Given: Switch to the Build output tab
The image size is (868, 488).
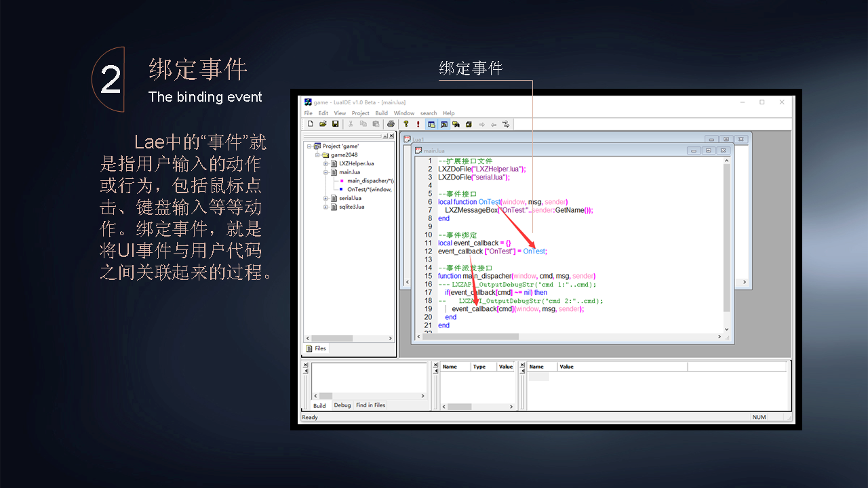Looking at the screenshot, I should tap(319, 405).
